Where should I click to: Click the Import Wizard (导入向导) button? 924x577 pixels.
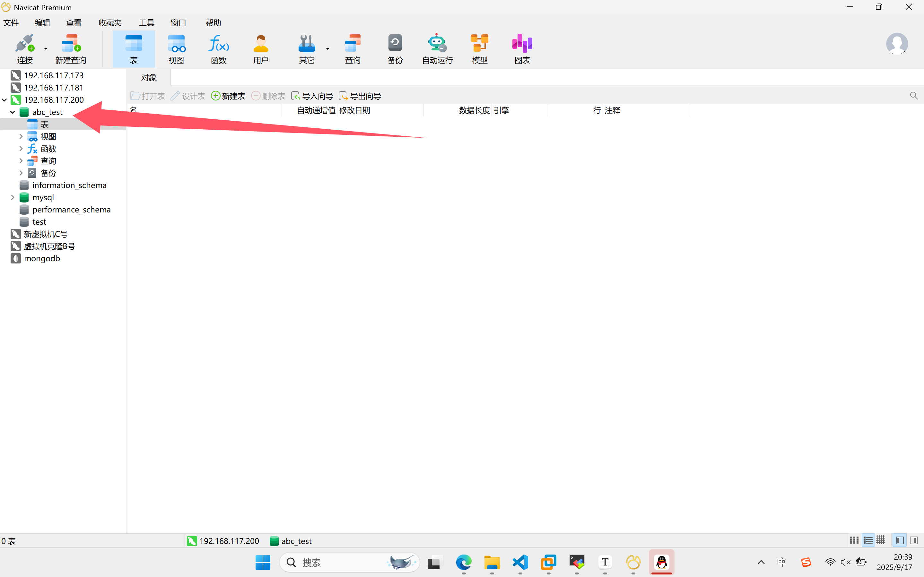(x=312, y=96)
